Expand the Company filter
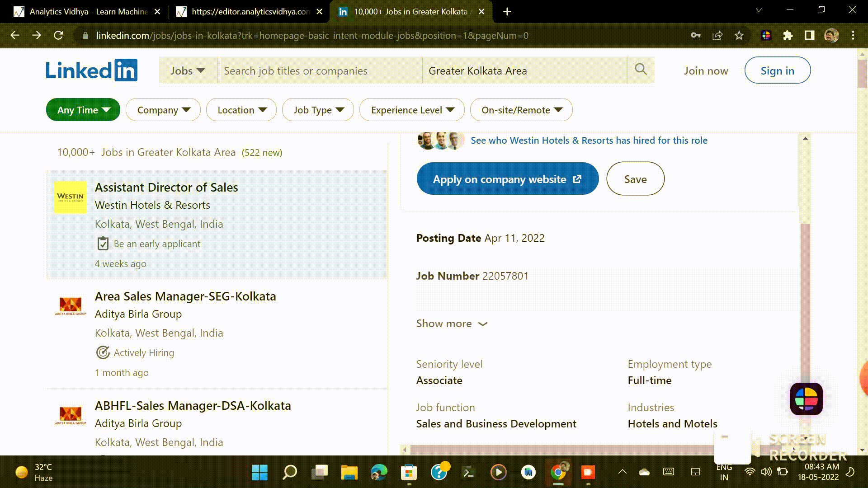Viewport: 868px width, 488px height. pyautogui.click(x=163, y=110)
